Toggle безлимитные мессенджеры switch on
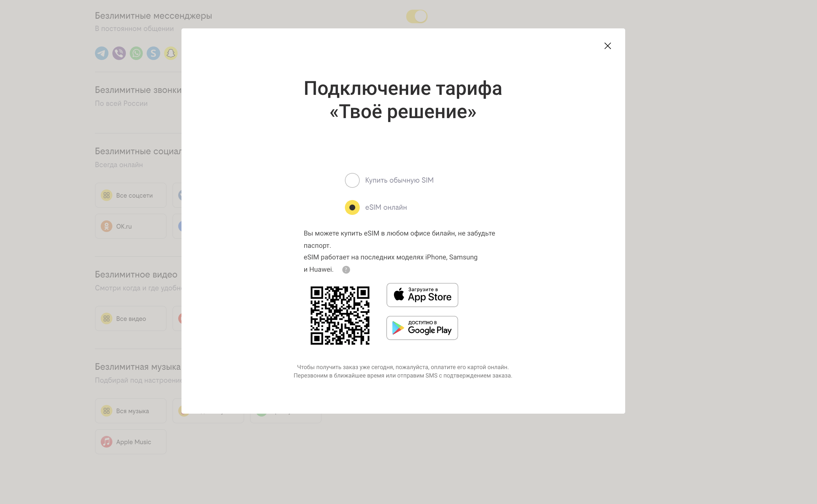This screenshot has height=504, width=817. [x=417, y=16]
